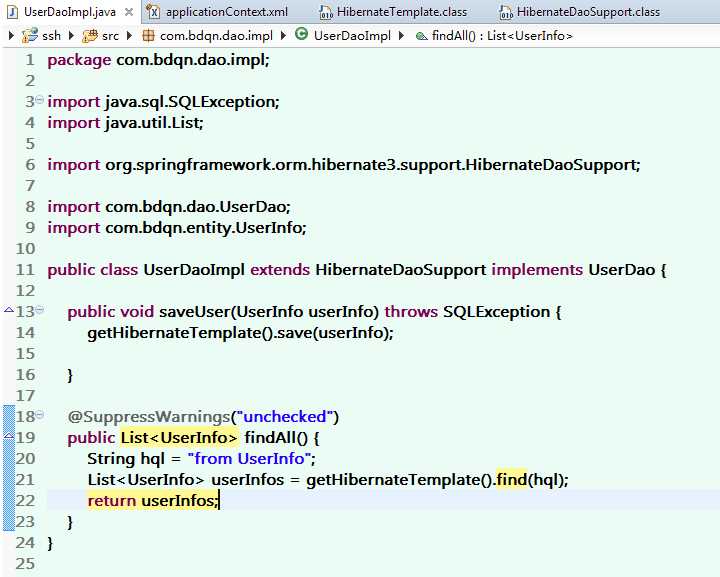Click import java.util.List; on line 4
The width and height of the screenshot is (720, 577).
[x=125, y=123]
